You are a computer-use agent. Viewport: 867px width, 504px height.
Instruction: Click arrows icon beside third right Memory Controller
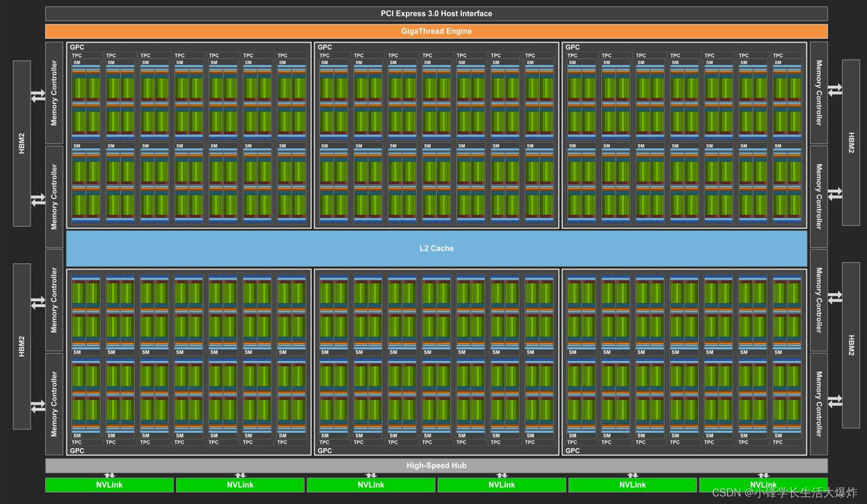835,298
